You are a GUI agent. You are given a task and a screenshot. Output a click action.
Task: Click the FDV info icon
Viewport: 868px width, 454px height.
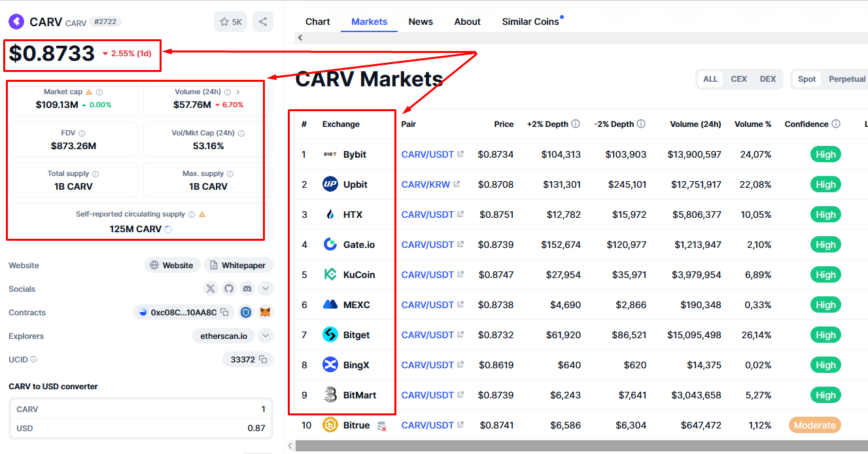(x=82, y=133)
